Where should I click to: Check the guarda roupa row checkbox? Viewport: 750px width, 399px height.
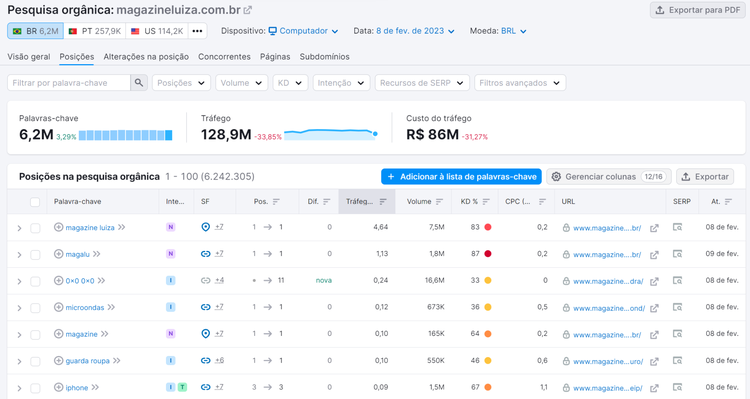[35, 362]
